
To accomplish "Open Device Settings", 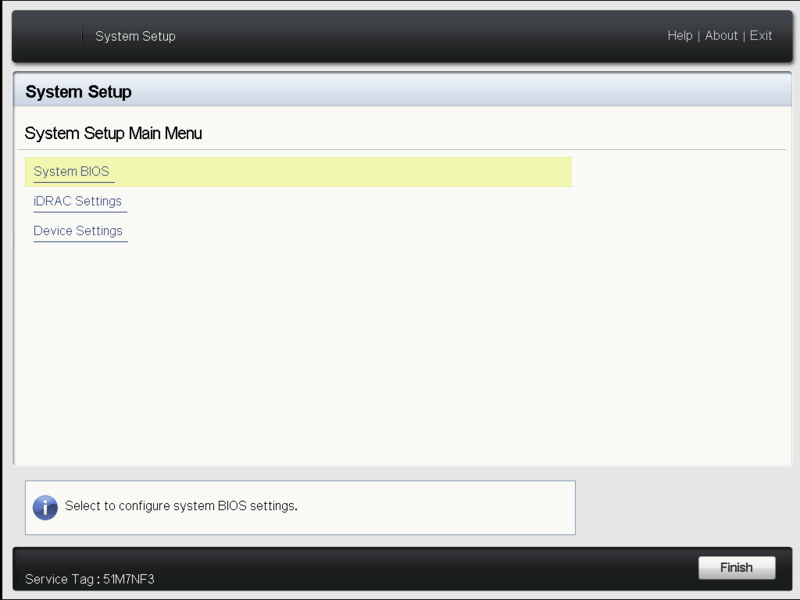I will click(78, 231).
